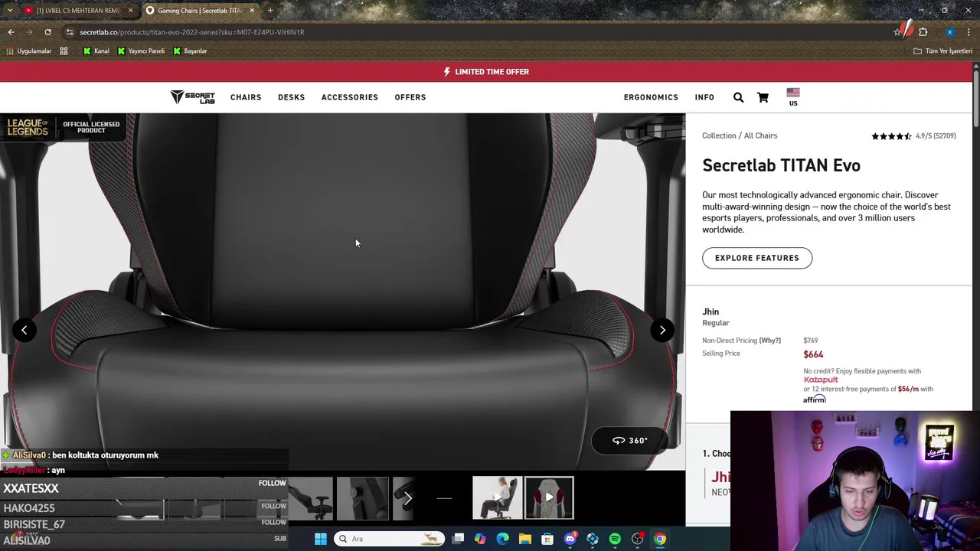The image size is (980, 551).
Task: Open a new browser tab
Action: [x=270, y=11]
